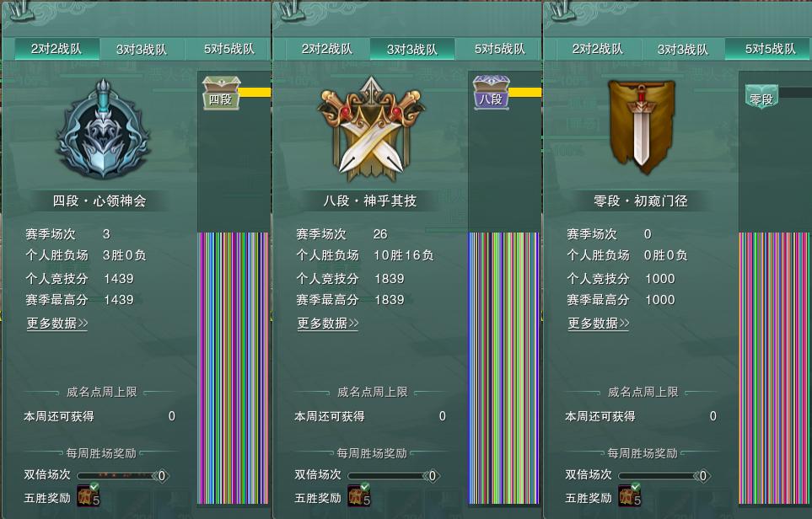Click the 四段 blue sword shield emblem
Screen dimensions: 812x519
[x=103, y=130]
